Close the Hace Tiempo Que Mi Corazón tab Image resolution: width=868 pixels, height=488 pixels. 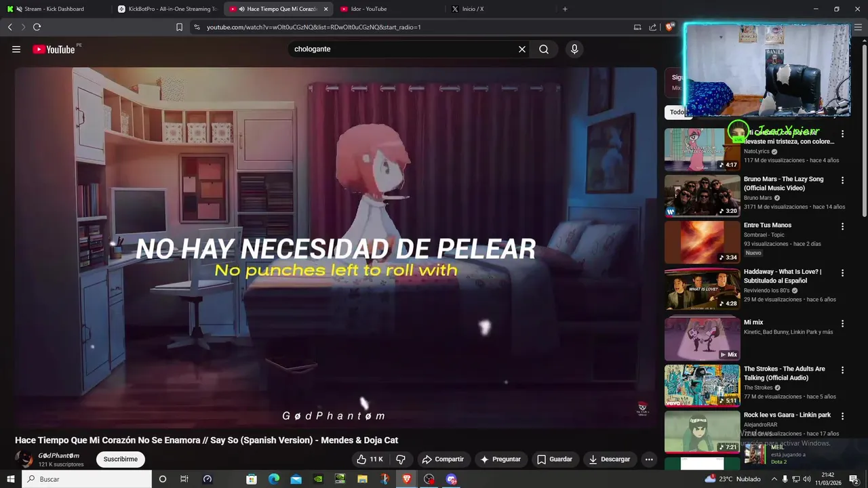pos(326,9)
